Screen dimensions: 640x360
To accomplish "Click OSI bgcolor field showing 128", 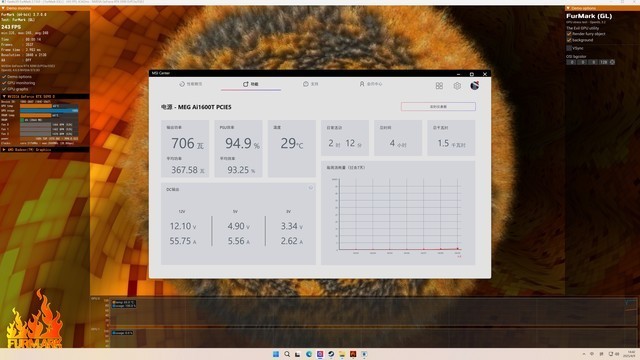I will click(604, 62).
